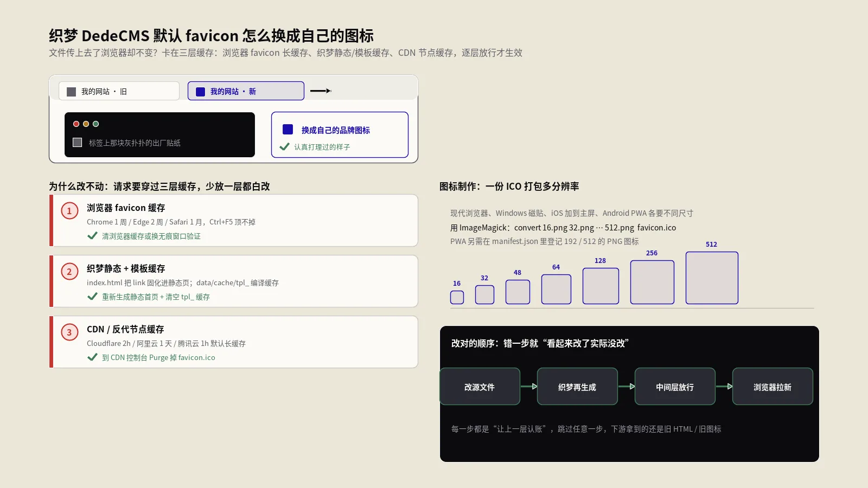Screen dimensions: 868x488
Task: Click the checkmark next to 认真打理过的样子
Action: (x=284, y=146)
